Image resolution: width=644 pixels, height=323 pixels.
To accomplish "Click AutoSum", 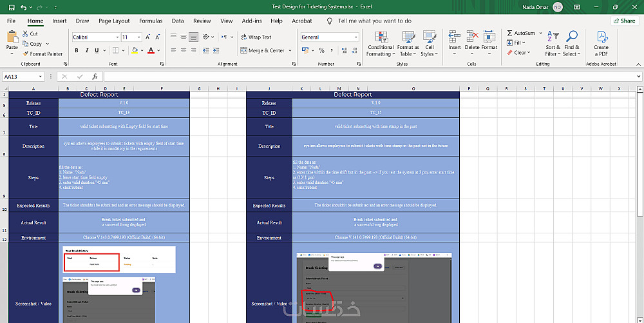I will click(x=521, y=33).
